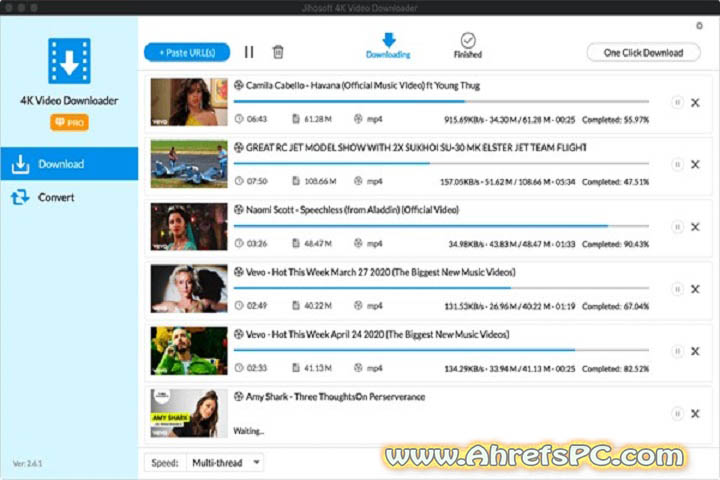Screen dimensions: 720x480
Task: Pause the Amy Shark Three Thoughts item
Action: pos(677,413)
